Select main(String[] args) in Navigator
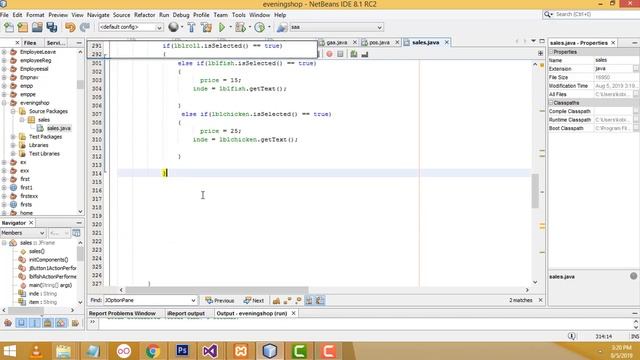The width and height of the screenshot is (640, 360). tap(50, 285)
